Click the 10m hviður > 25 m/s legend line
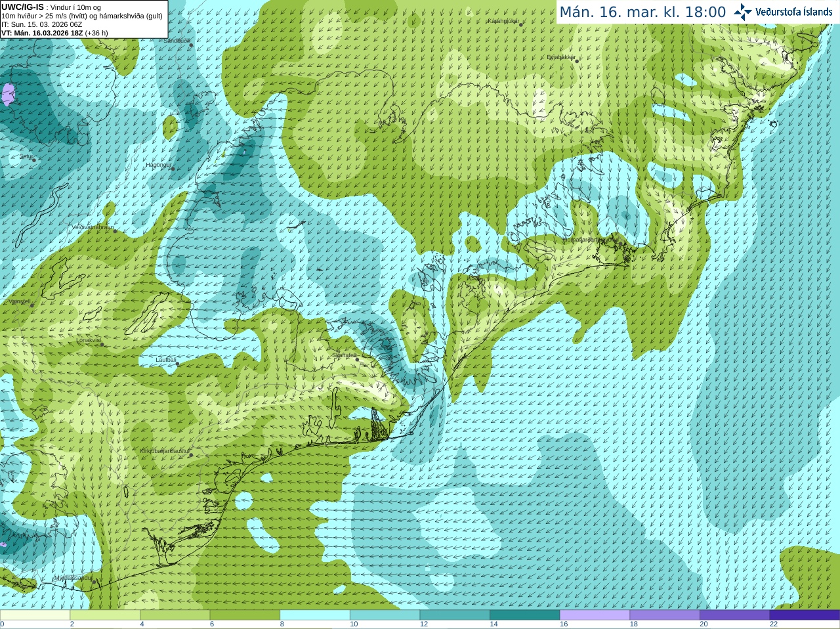The image size is (840, 629). (x=82, y=16)
